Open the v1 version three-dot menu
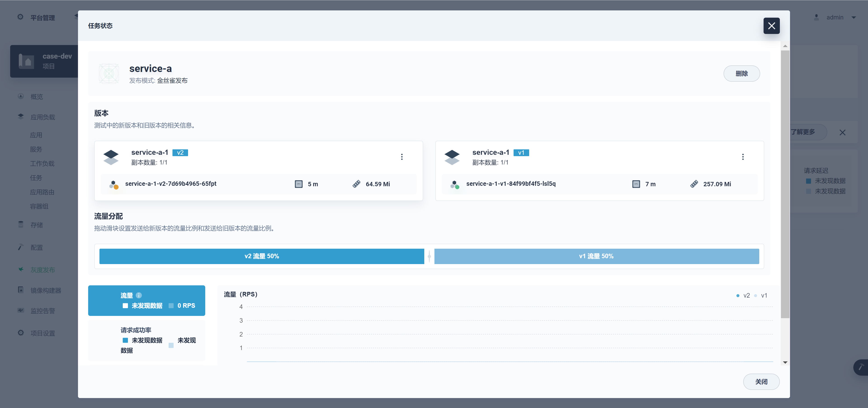Image resolution: width=868 pixels, height=408 pixels. coord(743,157)
